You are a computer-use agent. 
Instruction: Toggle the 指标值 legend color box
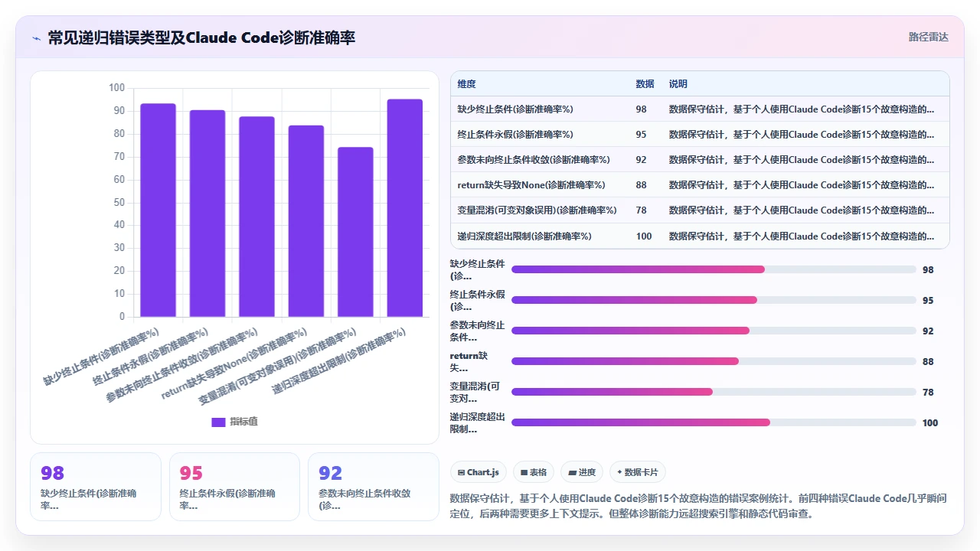click(x=218, y=422)
